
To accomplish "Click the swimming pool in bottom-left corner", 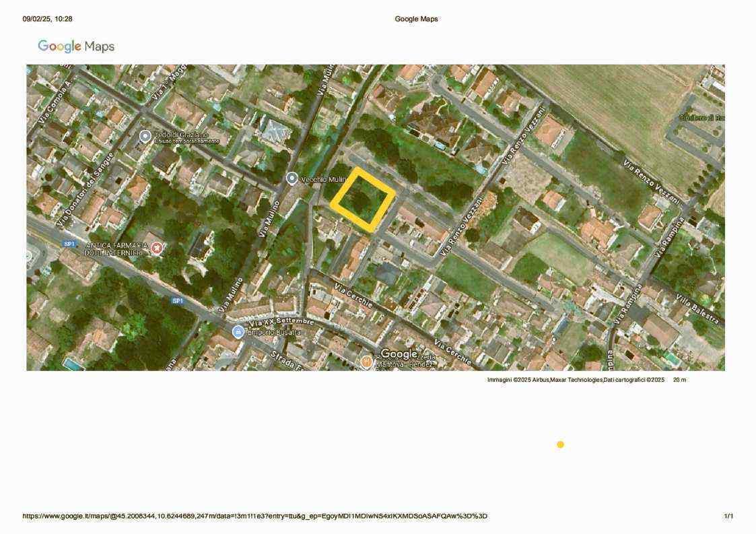I will point(70,364).
